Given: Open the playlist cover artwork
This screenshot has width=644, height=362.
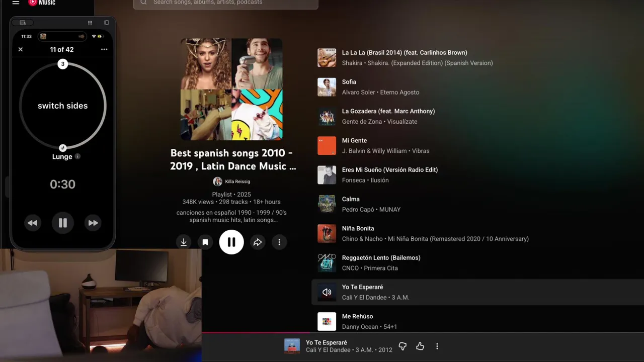Looking at the screenshot, I should pos(231,89).
